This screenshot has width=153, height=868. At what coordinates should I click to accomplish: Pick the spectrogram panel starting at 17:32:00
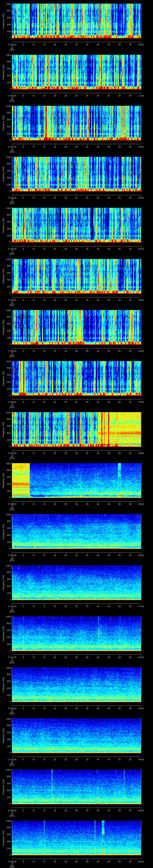77,174
